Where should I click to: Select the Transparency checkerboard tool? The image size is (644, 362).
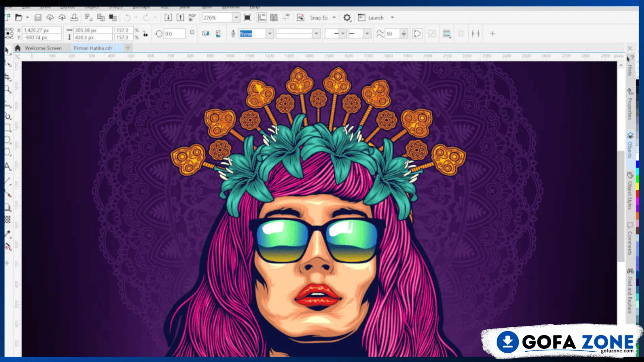(7, 220)
